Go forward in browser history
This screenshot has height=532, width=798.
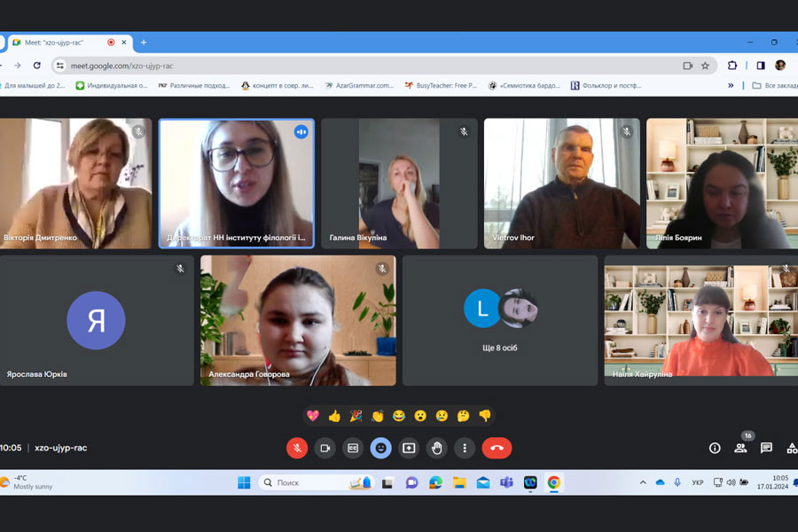click(18, 66)
